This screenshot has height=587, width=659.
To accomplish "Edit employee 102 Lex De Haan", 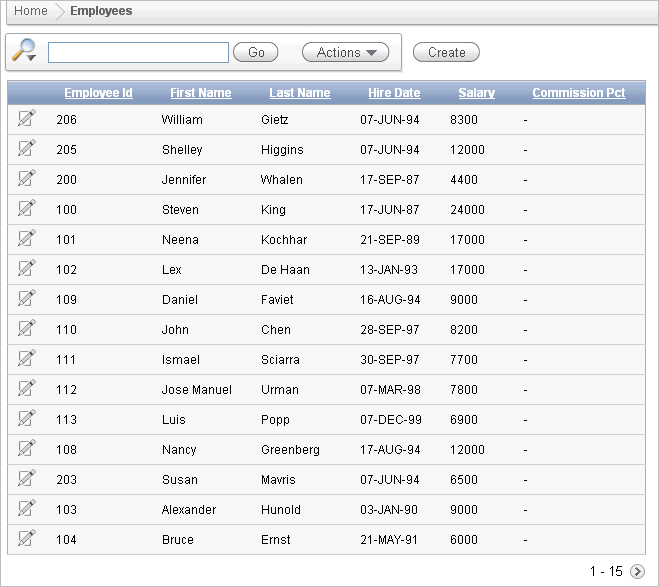I will [x=26, y=268].
